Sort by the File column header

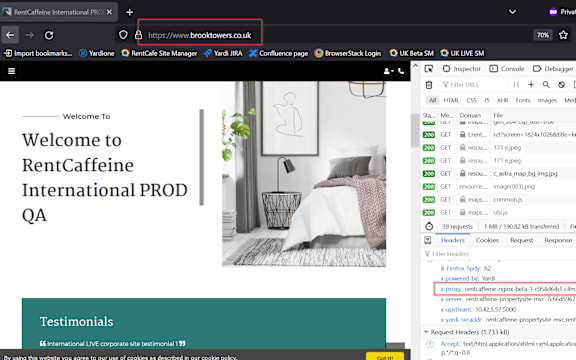(x=533, y=115)
